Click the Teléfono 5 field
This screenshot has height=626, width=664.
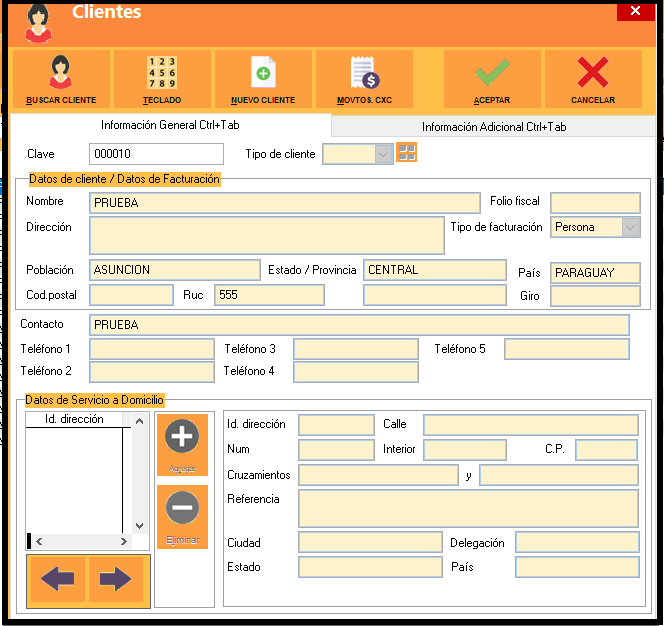pos(567,349)
